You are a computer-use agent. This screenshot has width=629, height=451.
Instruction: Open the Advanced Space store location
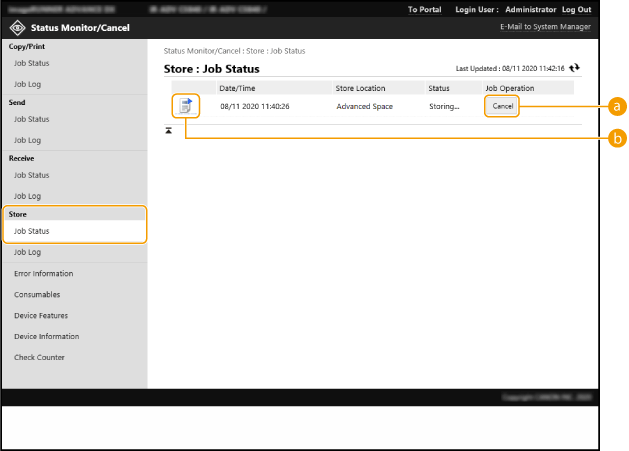pos(364,106)
